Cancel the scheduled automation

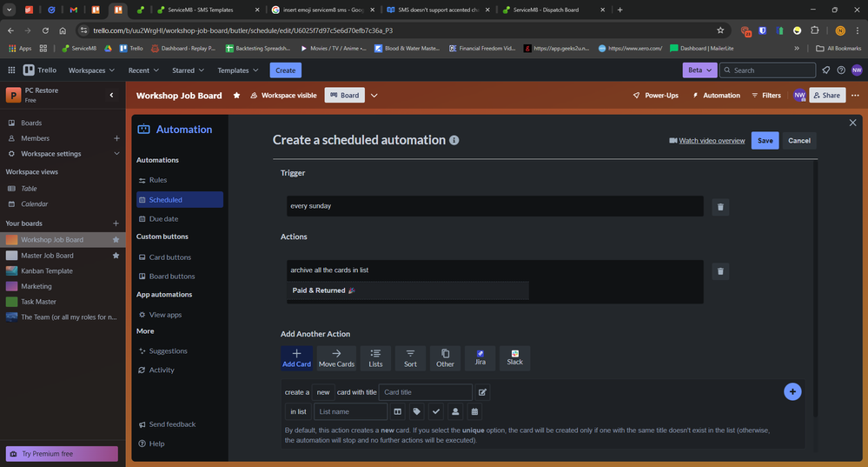(x=798, y=140)
